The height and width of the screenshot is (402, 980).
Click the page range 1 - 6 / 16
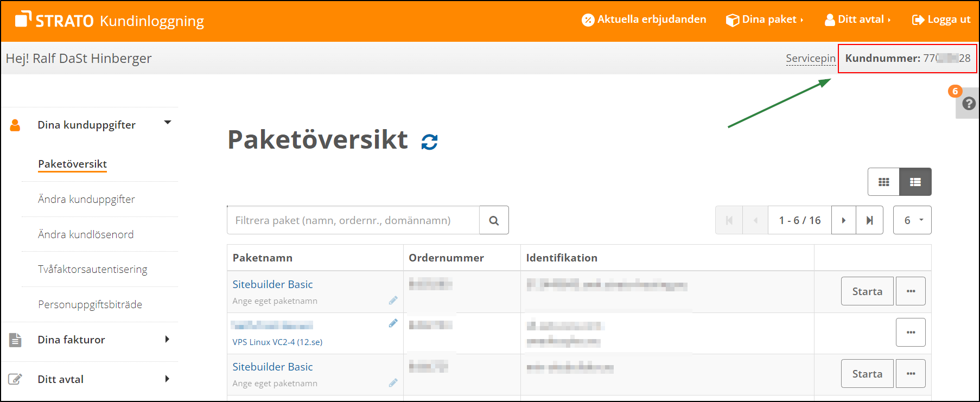tap(800, 220)
